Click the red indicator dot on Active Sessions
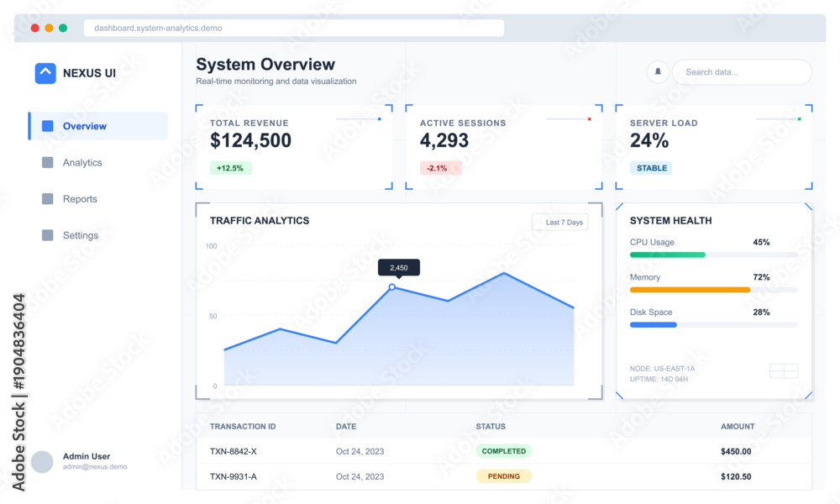This screenshot has width=840, height=504. tap(590, 119)
